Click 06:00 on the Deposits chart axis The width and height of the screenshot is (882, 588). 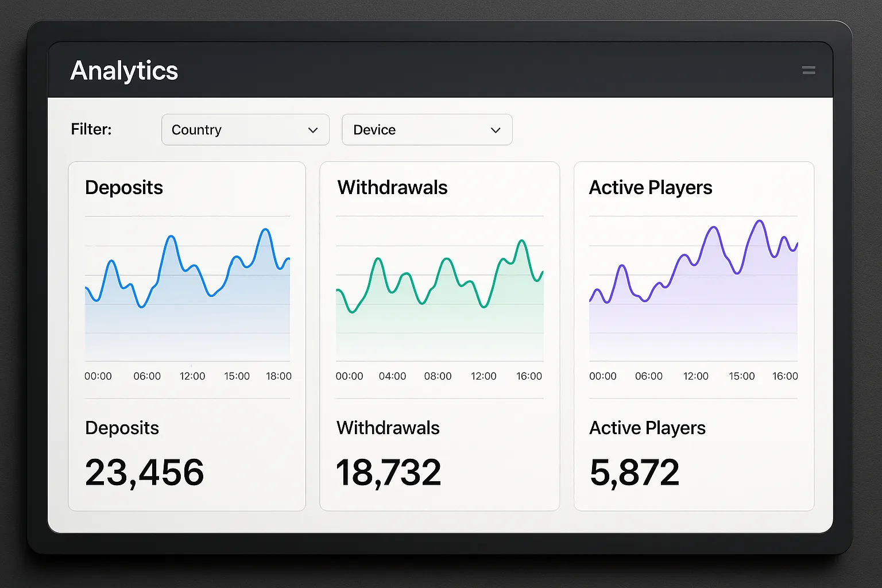[147, 376]
